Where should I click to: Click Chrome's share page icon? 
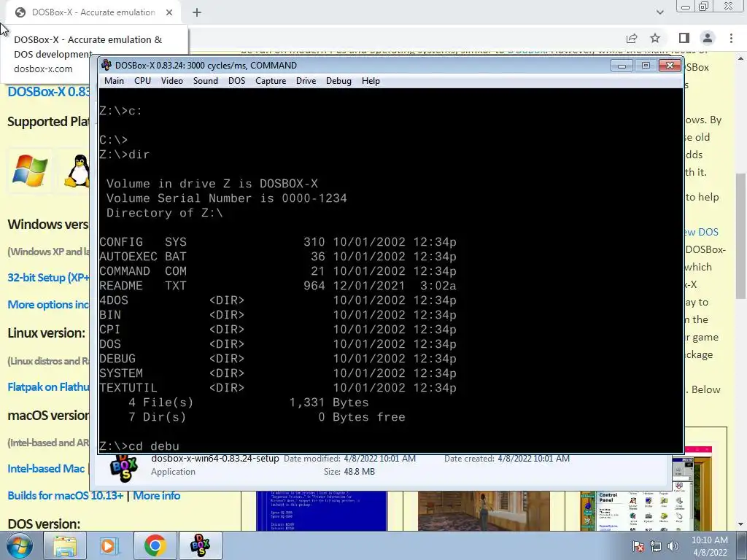coord(632,38)
